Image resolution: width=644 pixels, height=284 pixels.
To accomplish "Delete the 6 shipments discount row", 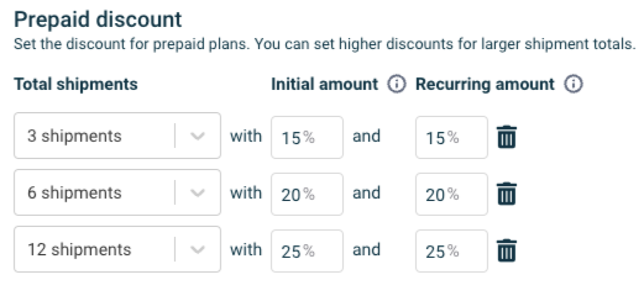I will tap(507, 194).
